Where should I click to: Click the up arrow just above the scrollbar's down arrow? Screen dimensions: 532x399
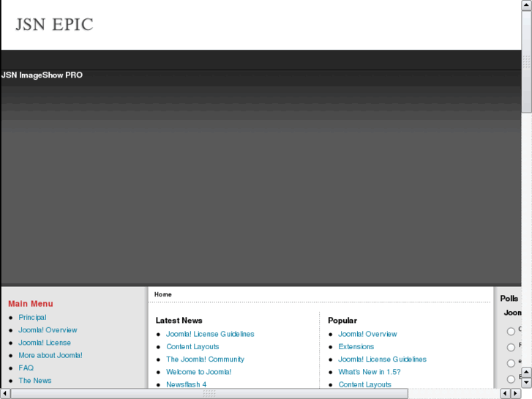click(x=527, y=373)
